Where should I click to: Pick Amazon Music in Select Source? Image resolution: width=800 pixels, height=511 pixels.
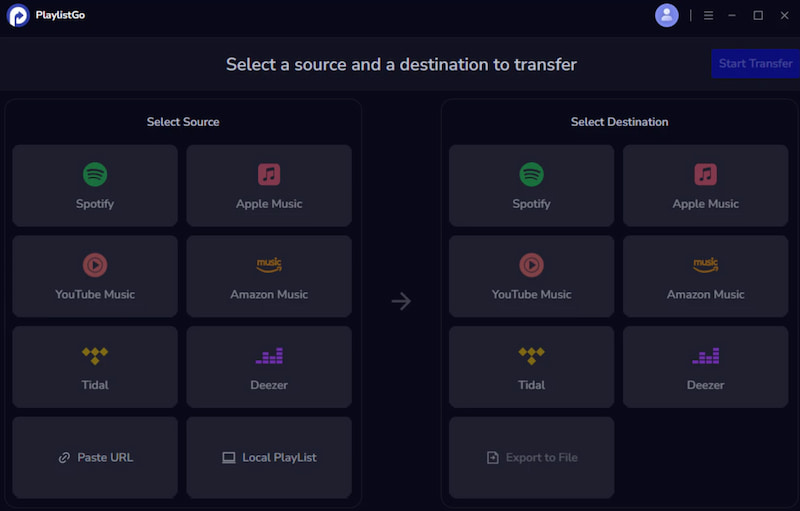[x=269, y=276]
